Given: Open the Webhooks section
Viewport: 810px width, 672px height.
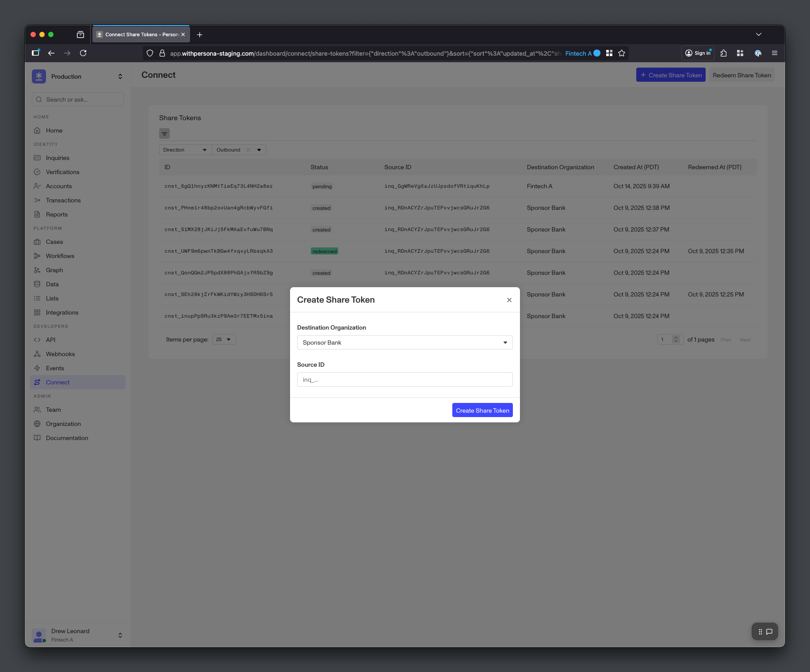Looking at the screenshot, I should pyautogui.click(x=59, y=354).
